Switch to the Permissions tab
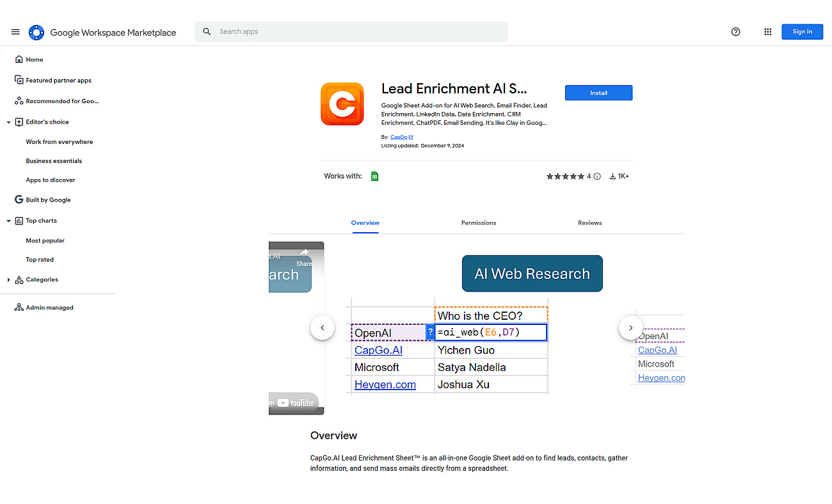The width and height of the screenshot is (832, 504). coord(479,223)
